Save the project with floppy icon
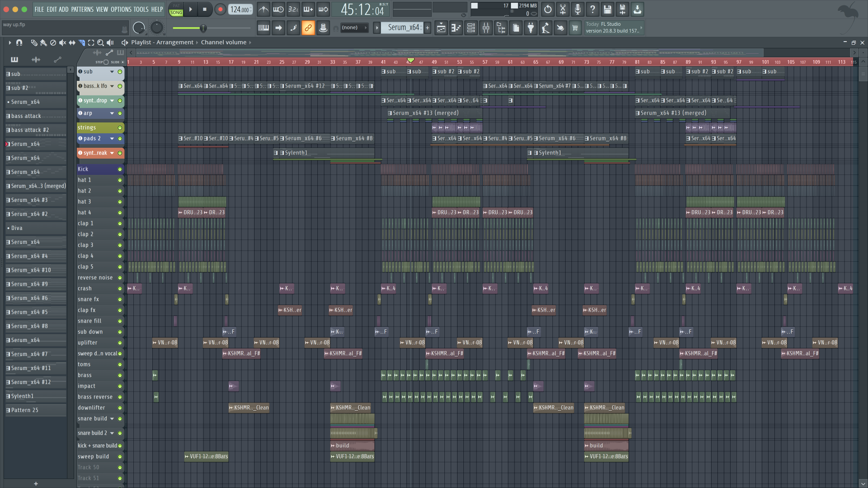The image size is (868, 488). click(608, 9)
